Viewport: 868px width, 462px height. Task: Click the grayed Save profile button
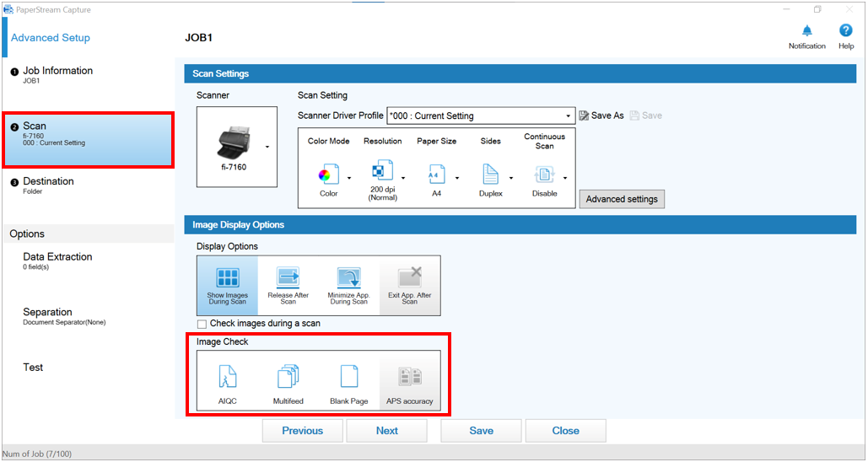[x=646, y=115]
